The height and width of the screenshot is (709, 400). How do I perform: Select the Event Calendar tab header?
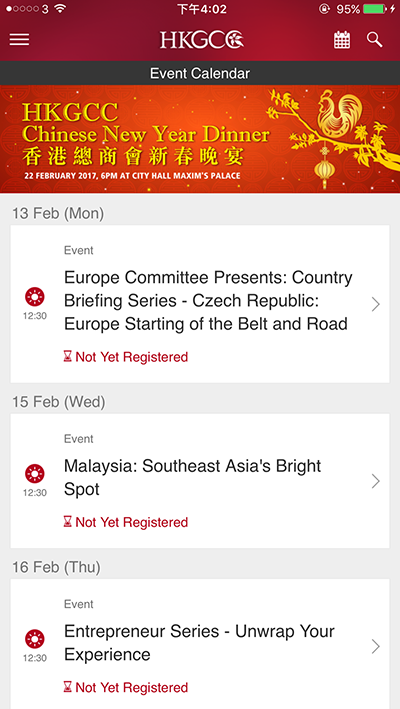tap(200, 73)
